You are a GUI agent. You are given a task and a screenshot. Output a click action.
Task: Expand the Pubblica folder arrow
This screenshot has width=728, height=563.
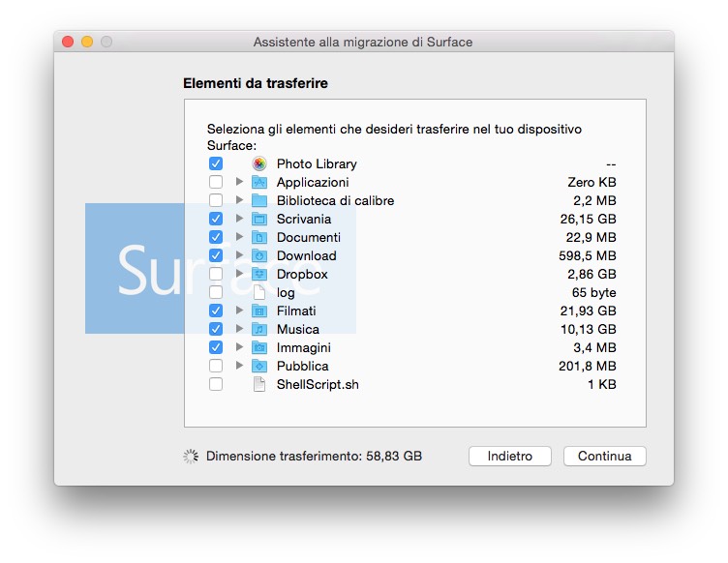click(239, 366)
